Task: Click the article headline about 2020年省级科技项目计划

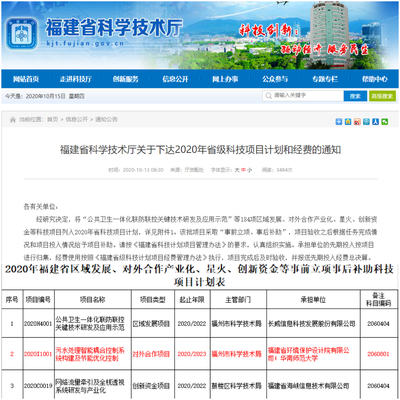Action: (200, 150)
